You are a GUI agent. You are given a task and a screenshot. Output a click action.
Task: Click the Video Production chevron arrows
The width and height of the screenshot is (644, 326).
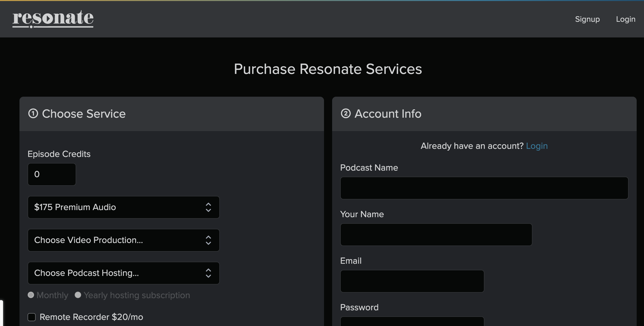tap(208, 240)
